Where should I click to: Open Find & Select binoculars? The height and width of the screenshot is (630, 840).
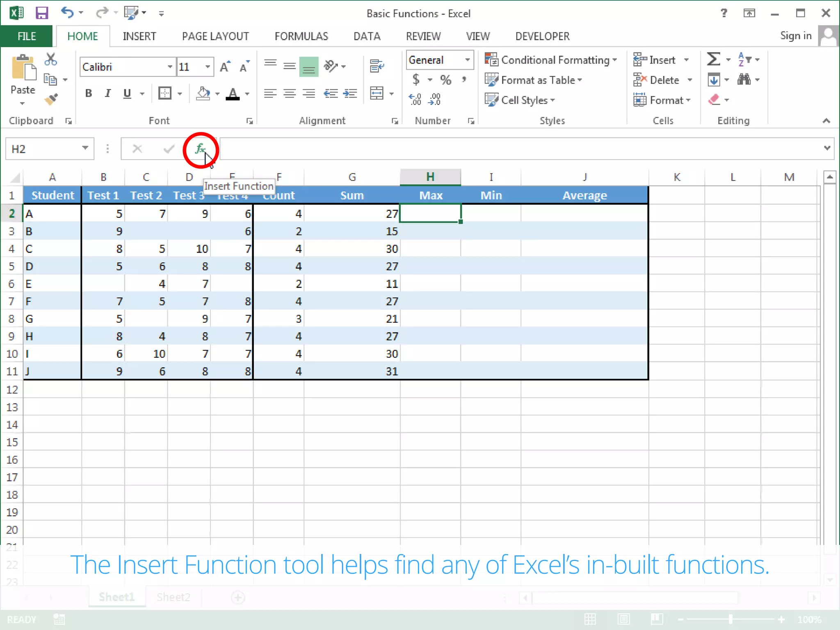pos(744,79)
